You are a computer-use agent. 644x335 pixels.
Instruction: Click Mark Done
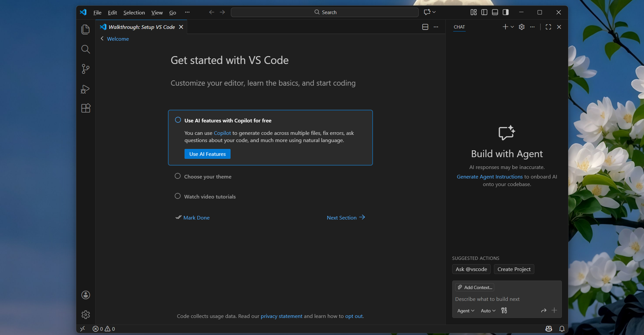pos(192,218)
